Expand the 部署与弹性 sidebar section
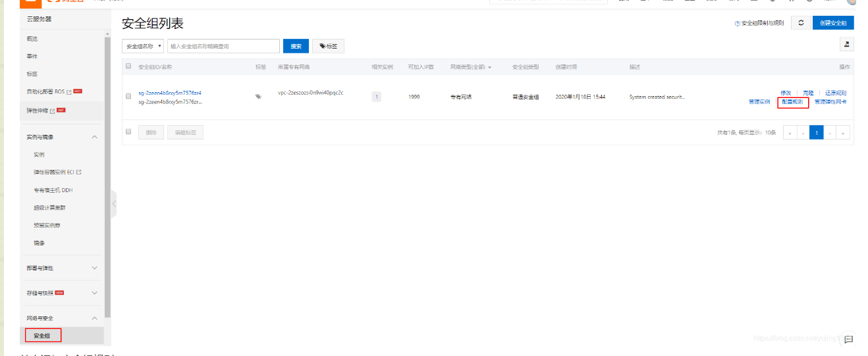The height and width of the screenshot is (356, 868). [62, 268]
